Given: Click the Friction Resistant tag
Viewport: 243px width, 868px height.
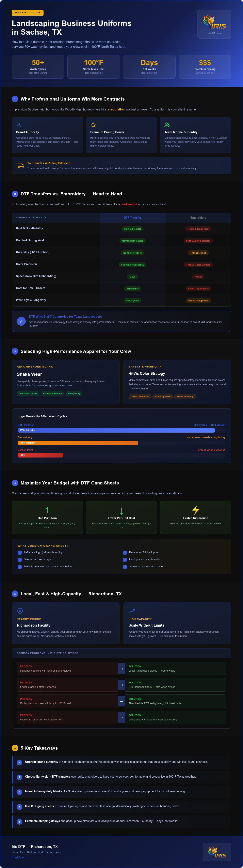Looking at the screenshot, I should [52, 394].
